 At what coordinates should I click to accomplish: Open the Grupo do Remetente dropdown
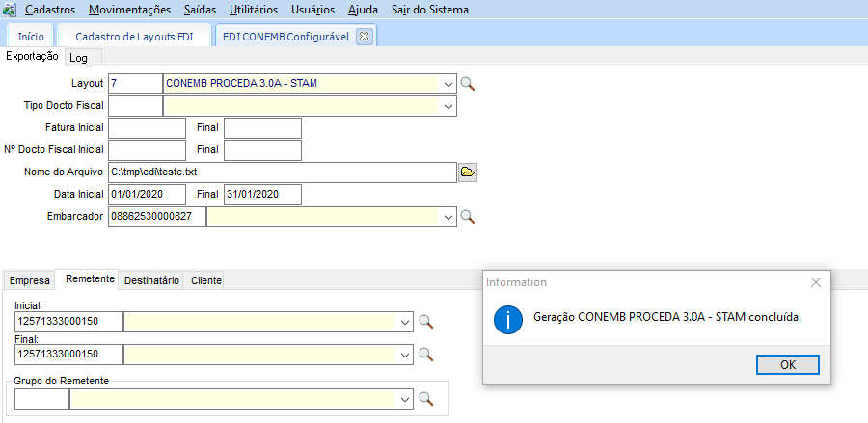tap(406, 398)
